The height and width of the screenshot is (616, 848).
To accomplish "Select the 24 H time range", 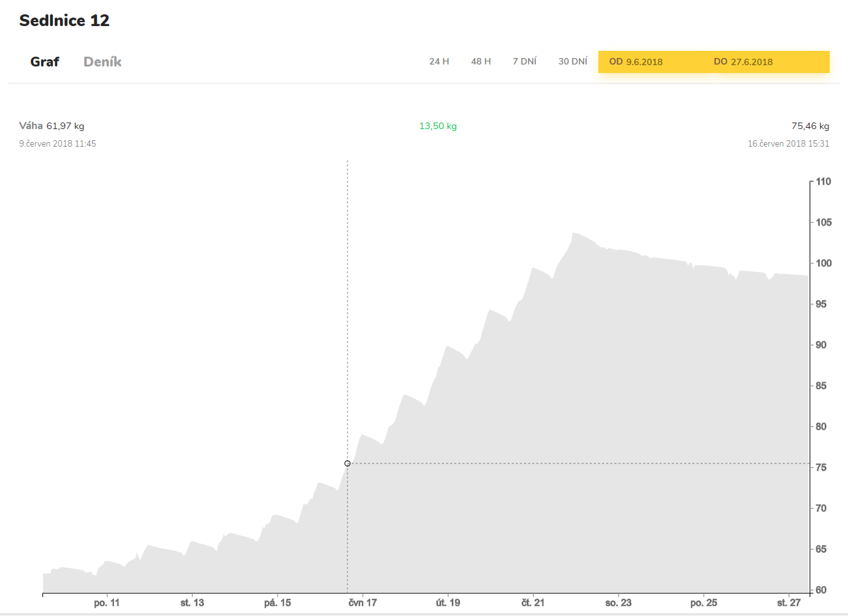I will (439, 61).
